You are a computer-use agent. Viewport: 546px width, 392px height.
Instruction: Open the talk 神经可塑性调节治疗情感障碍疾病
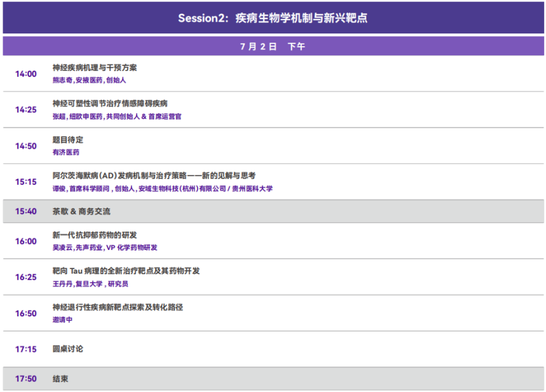[x=110, y=103]
